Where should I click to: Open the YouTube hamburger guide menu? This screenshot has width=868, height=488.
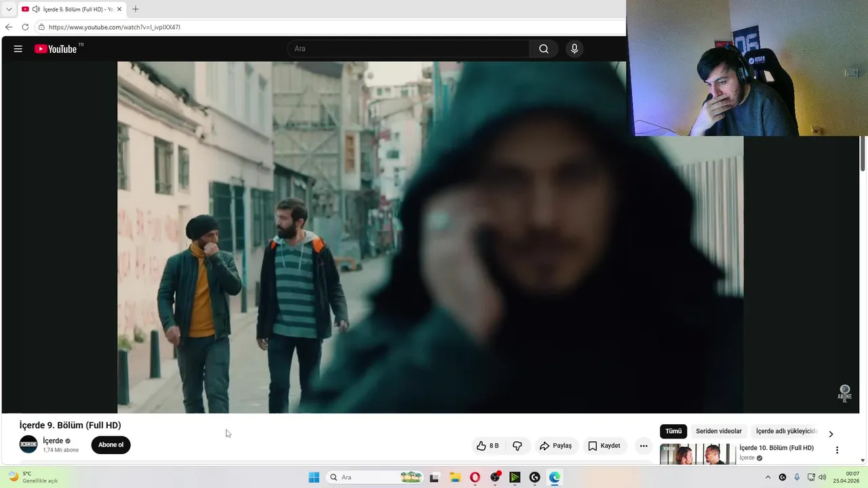coord(18,49)
